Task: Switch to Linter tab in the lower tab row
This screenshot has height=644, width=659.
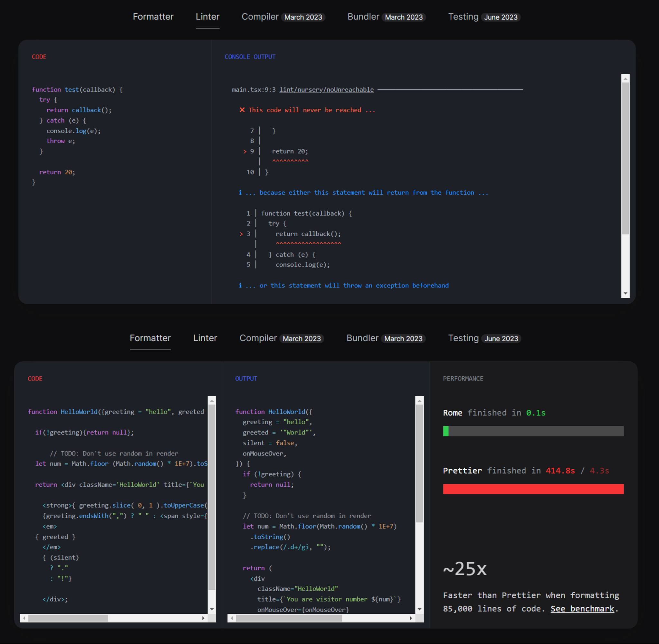Action: point(205,338)
